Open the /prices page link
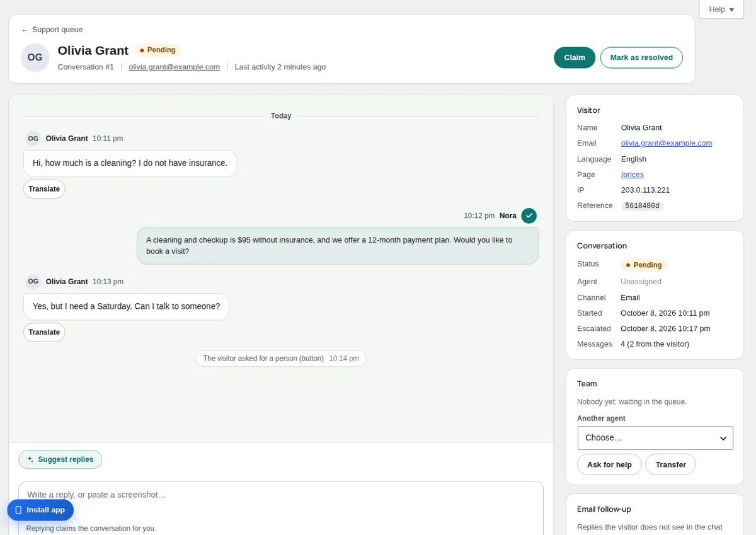The image size is (756, 535). 633,175
